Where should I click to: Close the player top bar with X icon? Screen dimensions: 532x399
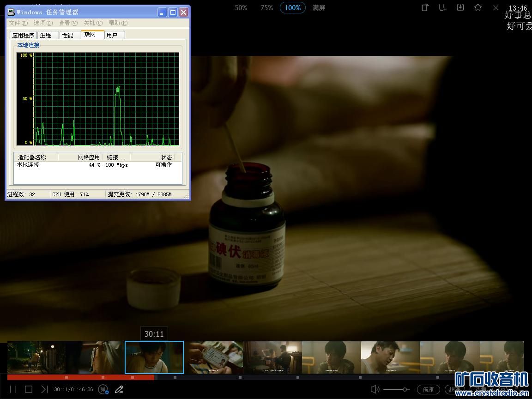[x=496, y=7]
